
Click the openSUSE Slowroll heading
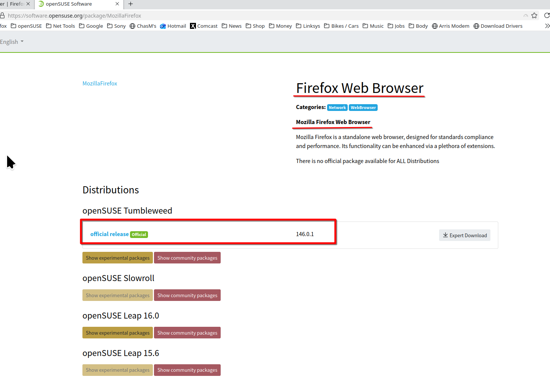pyautogui.click(x=118, y=278)
